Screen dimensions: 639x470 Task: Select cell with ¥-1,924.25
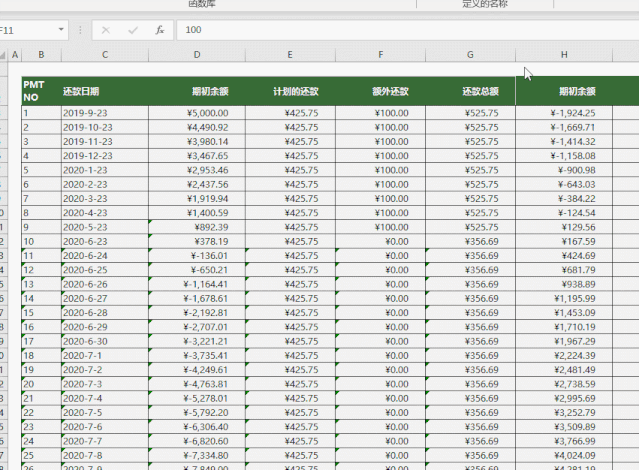click(x=564, y=113)
